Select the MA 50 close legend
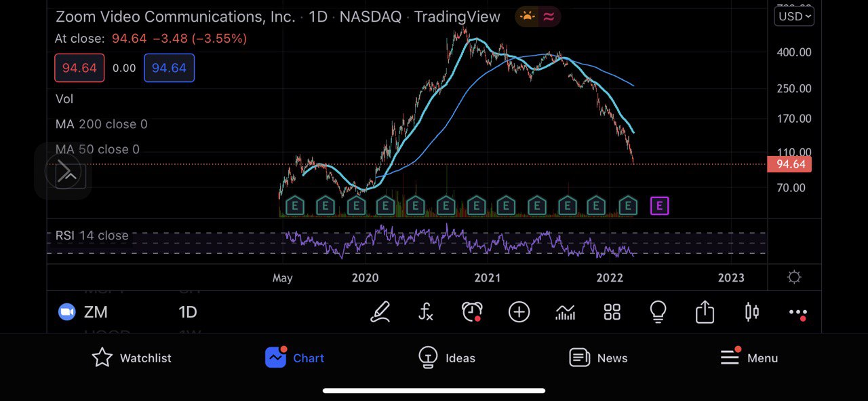 tap(98, 149)
